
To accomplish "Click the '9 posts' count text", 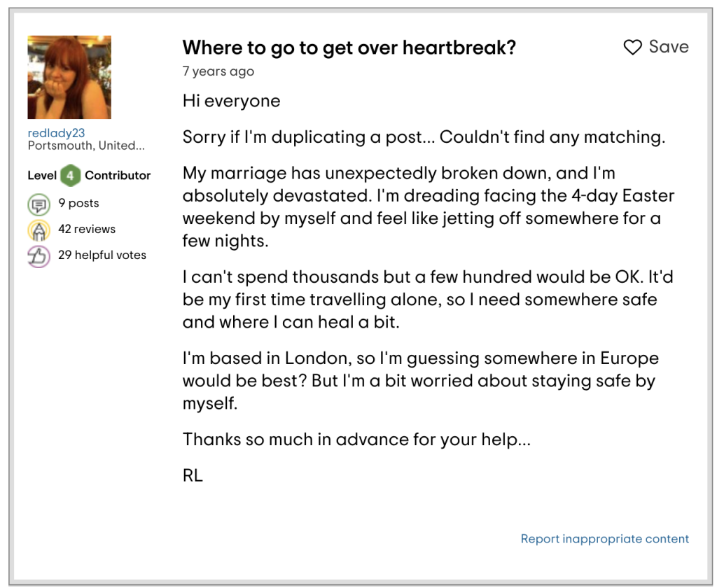I will [x=78, y=204].
